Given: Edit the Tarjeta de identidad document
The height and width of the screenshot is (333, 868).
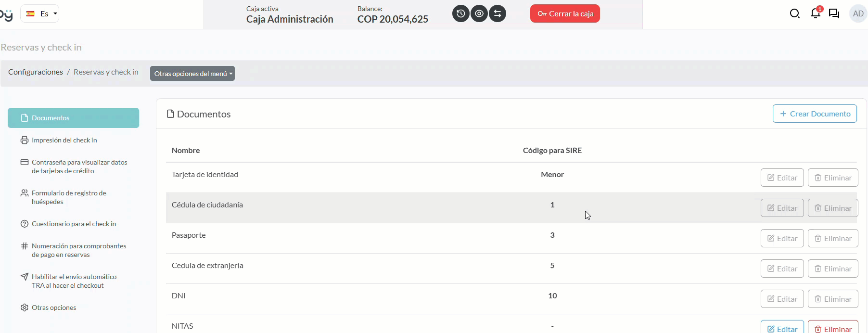Looking at the screenshot, I should coord(782,178).
